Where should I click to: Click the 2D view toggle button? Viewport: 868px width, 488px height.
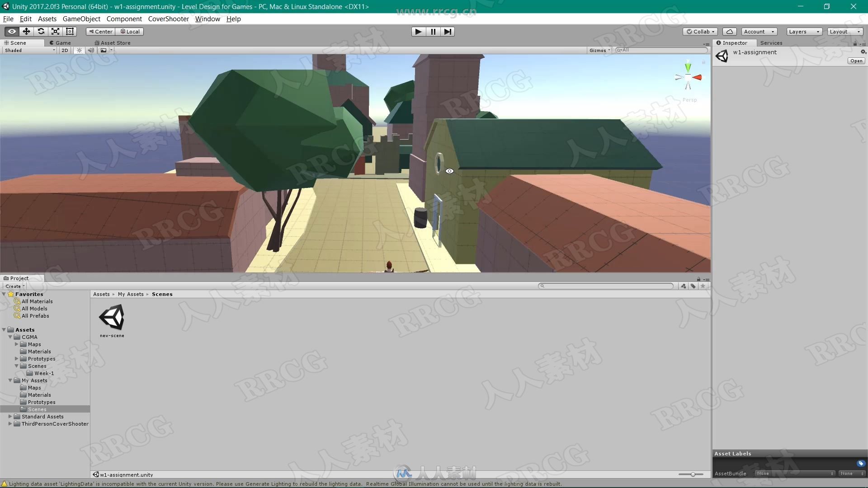[66, 50]
